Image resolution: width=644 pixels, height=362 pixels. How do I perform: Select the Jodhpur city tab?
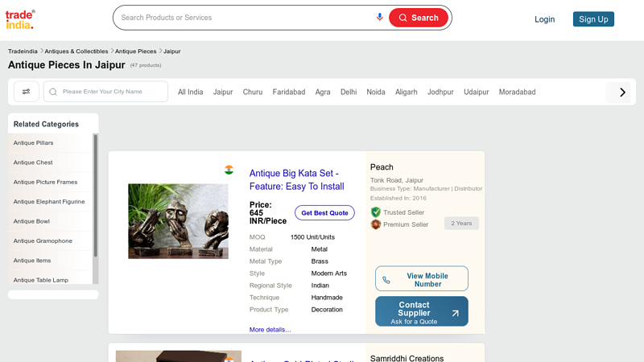pos(440,92)
